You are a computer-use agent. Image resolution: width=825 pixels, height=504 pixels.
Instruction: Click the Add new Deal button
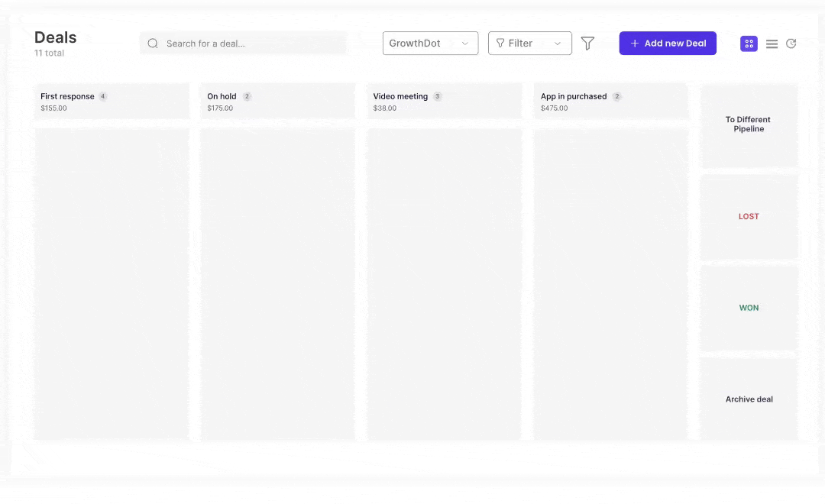coord(668,43)
